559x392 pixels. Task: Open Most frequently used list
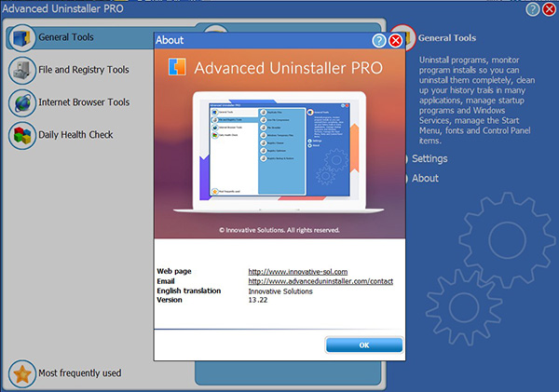click(80, 373)
